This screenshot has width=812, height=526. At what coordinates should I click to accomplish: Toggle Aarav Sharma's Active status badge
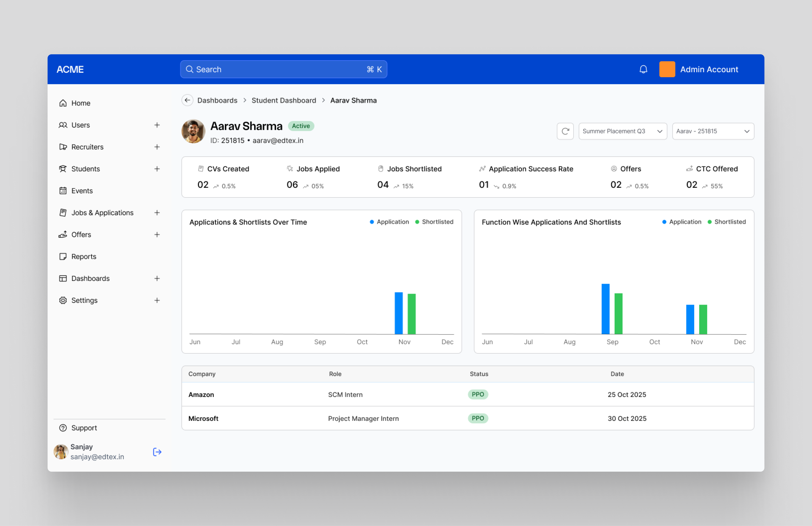point(301,126)
